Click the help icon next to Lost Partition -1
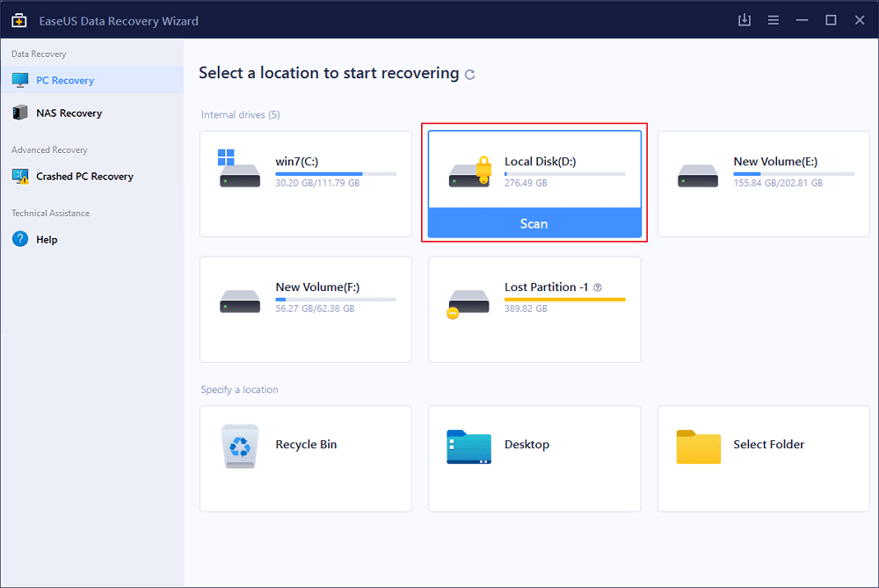The image size is (879, 588). [598, 287]
